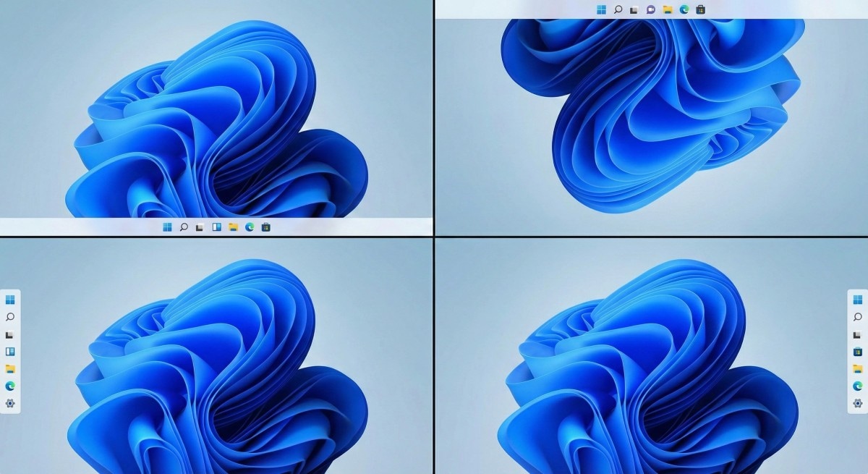The image size is (868, 474).
Task: Click Search magnifier on the top taskbar
Action: 618,9
